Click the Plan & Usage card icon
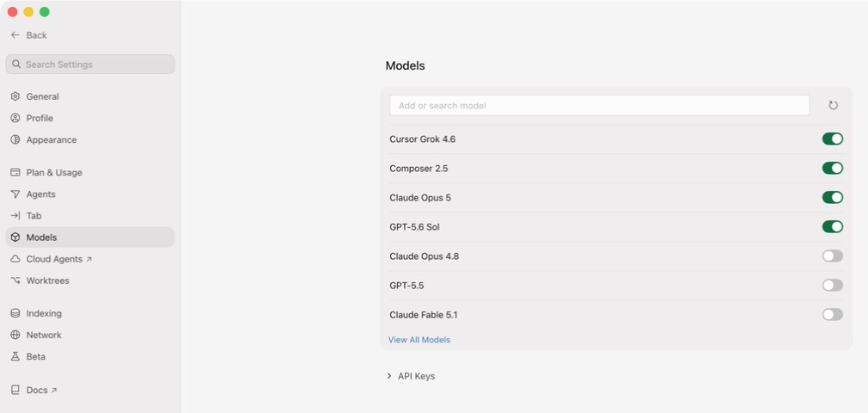The height and width of the screenshot is (413, 868). coord(15,172)
